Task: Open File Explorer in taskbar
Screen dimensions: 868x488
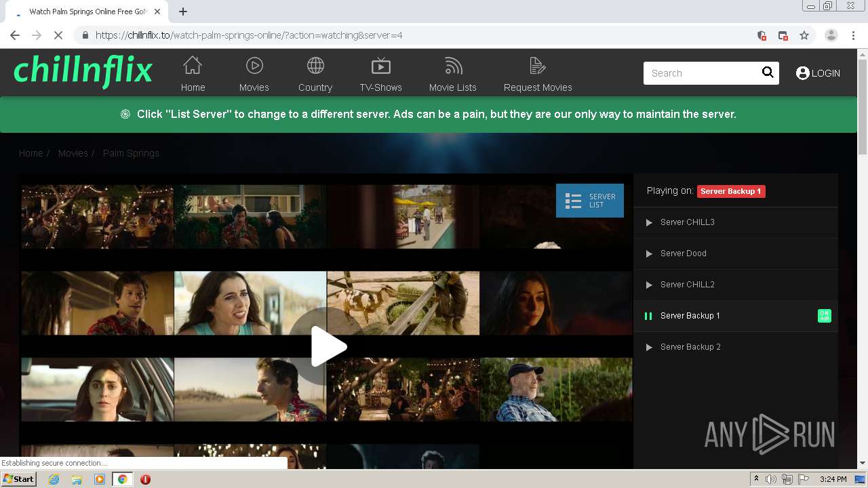Action: pos(77,479)
